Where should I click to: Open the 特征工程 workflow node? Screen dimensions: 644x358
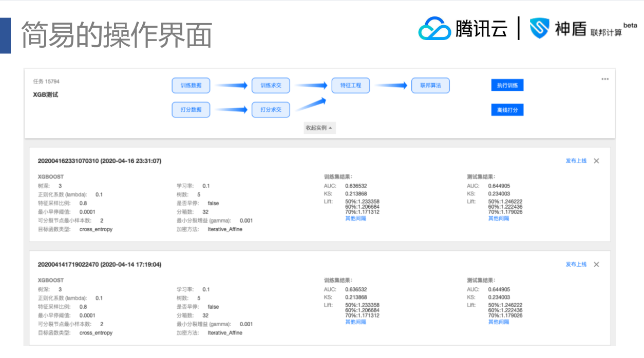pos(351,85)
